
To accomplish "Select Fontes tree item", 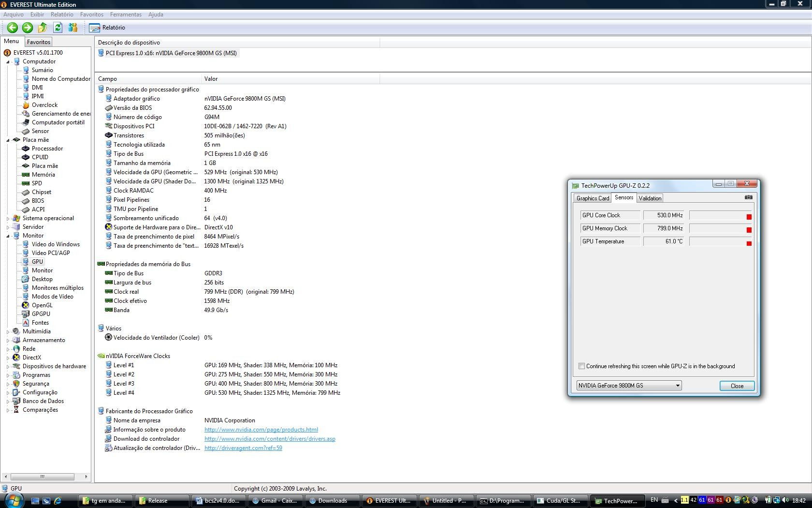I will click(x=40, y=323).
